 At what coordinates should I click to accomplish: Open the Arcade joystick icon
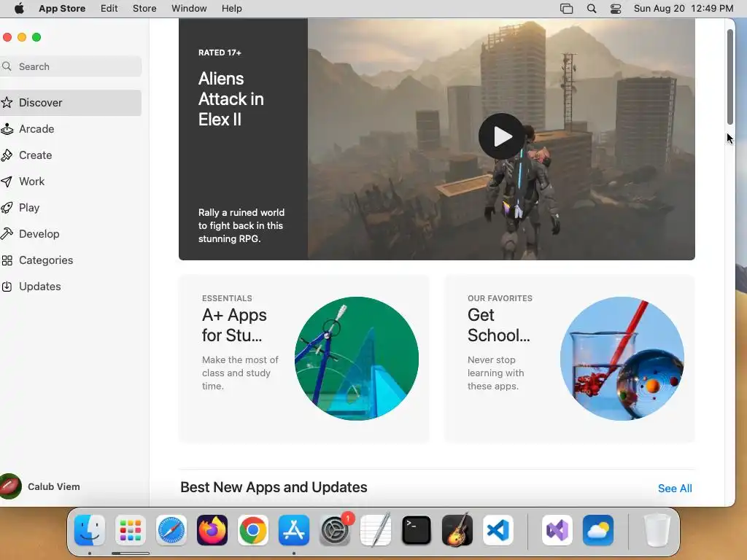point(7,128)
